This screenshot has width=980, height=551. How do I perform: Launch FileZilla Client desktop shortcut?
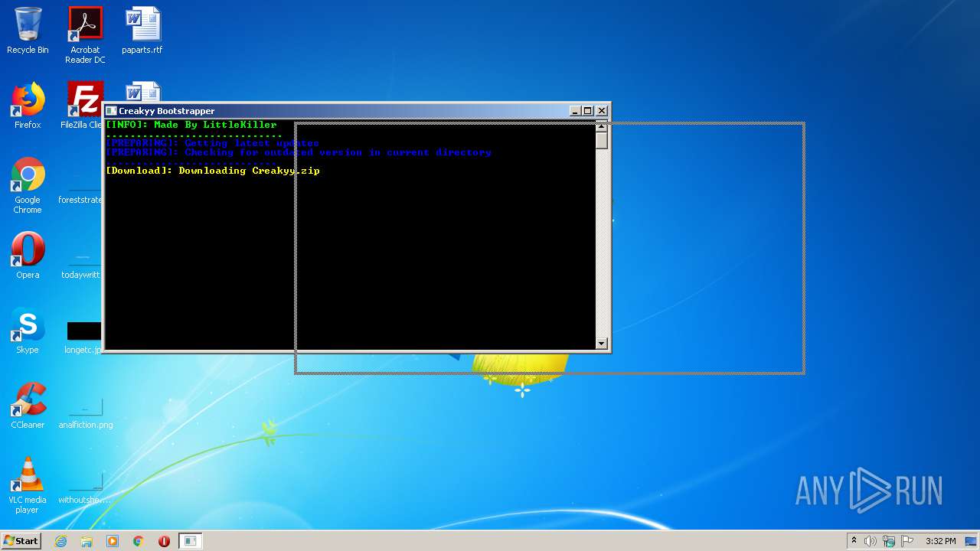(83, 106)
